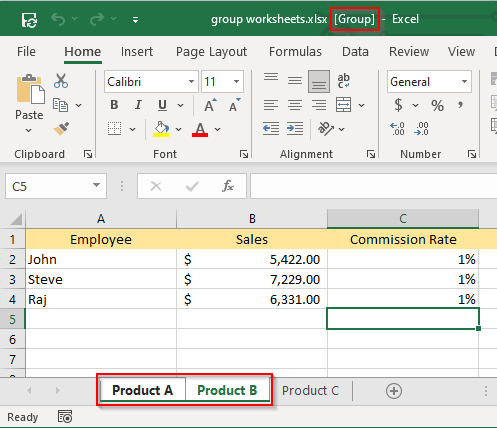Click Merge & Center icon
The height and width of the screenshot is (428, 497).
point(343,105)
